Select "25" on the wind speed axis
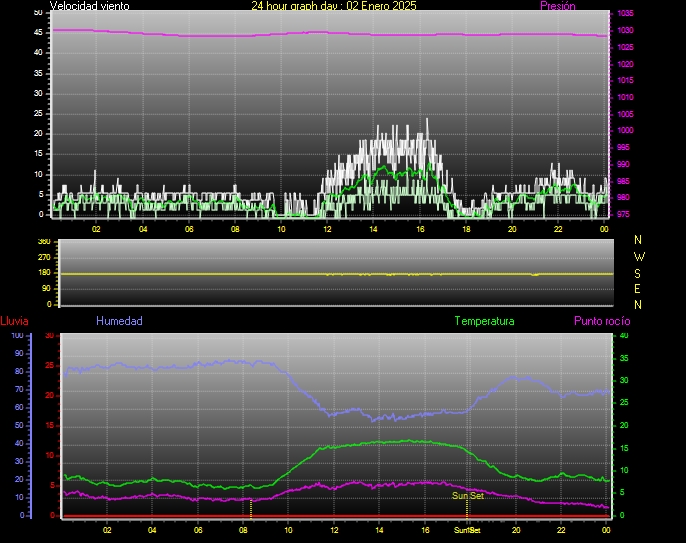 [38, 114]
